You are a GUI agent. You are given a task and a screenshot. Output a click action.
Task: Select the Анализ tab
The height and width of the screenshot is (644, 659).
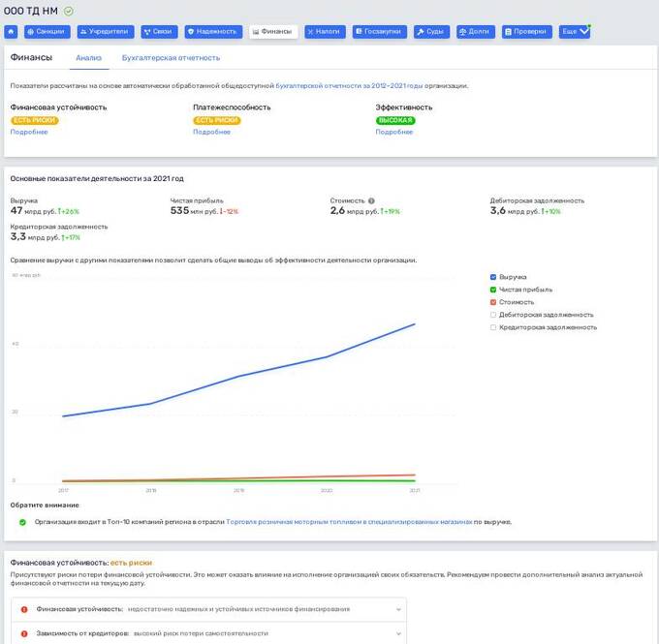point(88,58)
